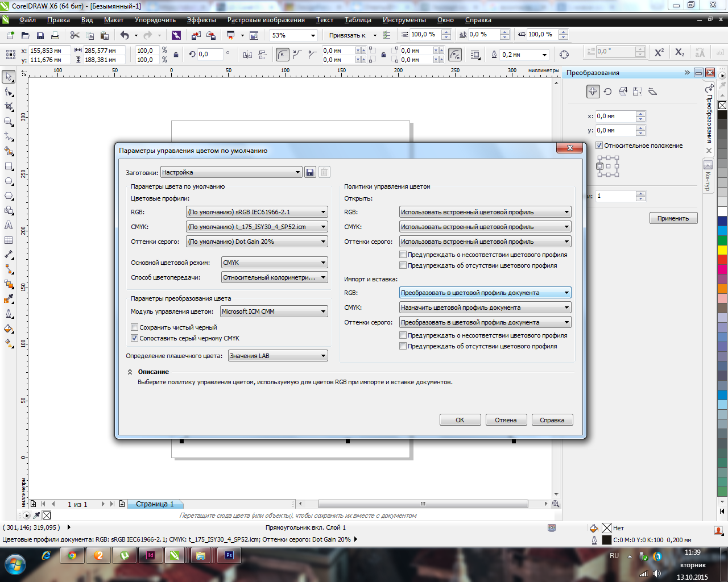Save color preset with floppy icon

310,172
